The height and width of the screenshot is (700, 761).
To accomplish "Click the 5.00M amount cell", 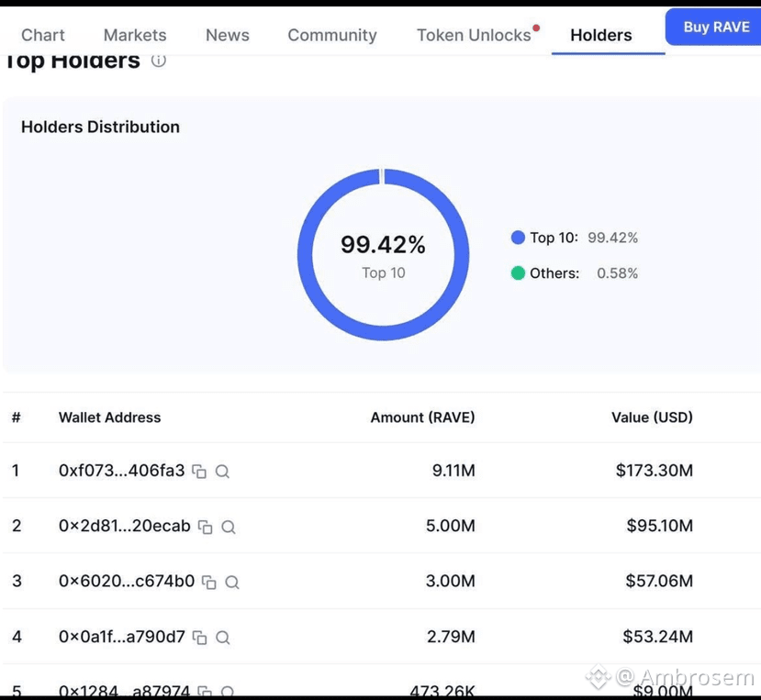I will tap(451, 526).
